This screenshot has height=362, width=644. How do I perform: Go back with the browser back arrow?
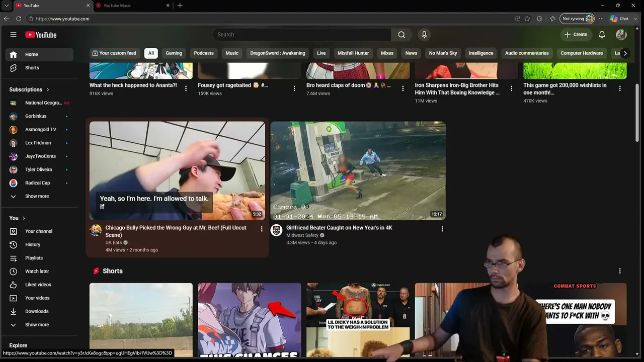click(x=7, y=19)
